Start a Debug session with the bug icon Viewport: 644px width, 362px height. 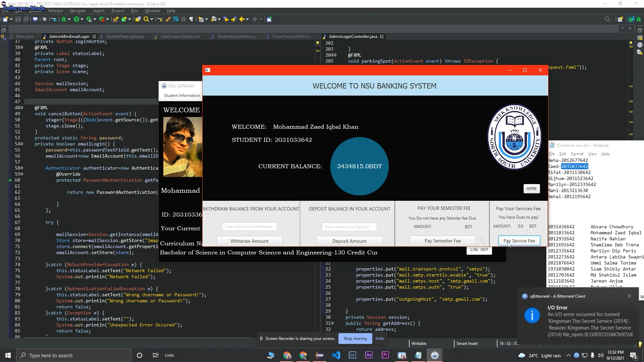(64, 19)
